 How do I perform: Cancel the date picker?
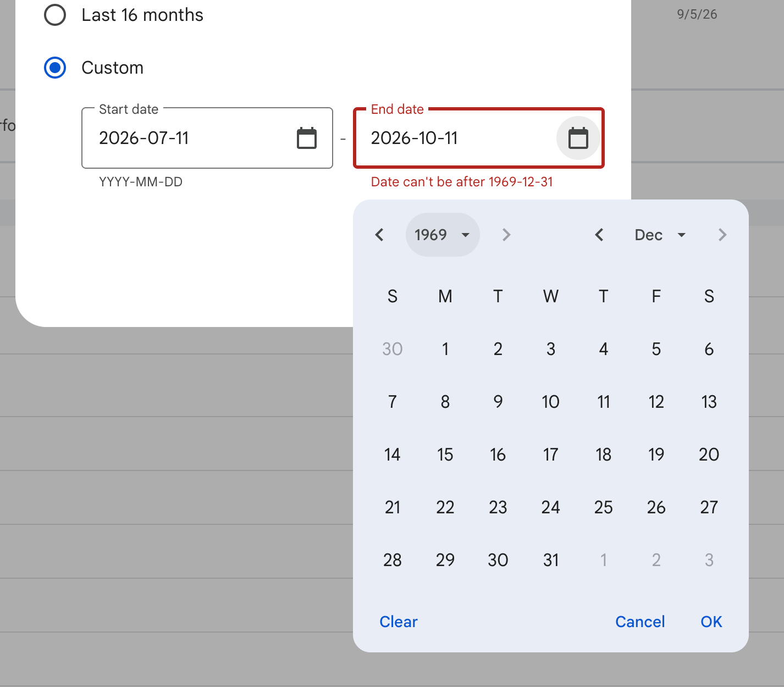coord(640,622)
